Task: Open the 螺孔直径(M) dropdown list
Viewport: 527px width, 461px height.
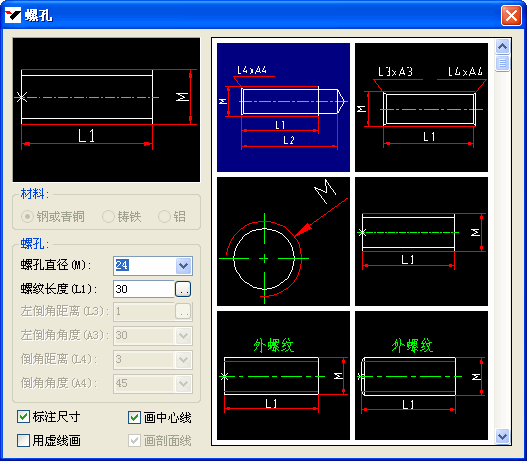Action: pos(184,266)
